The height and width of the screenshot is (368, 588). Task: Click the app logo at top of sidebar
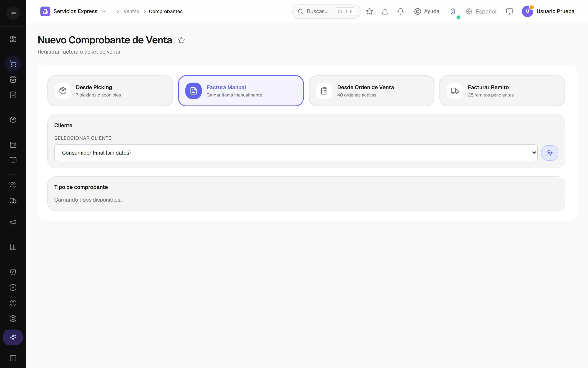point(13,13)
